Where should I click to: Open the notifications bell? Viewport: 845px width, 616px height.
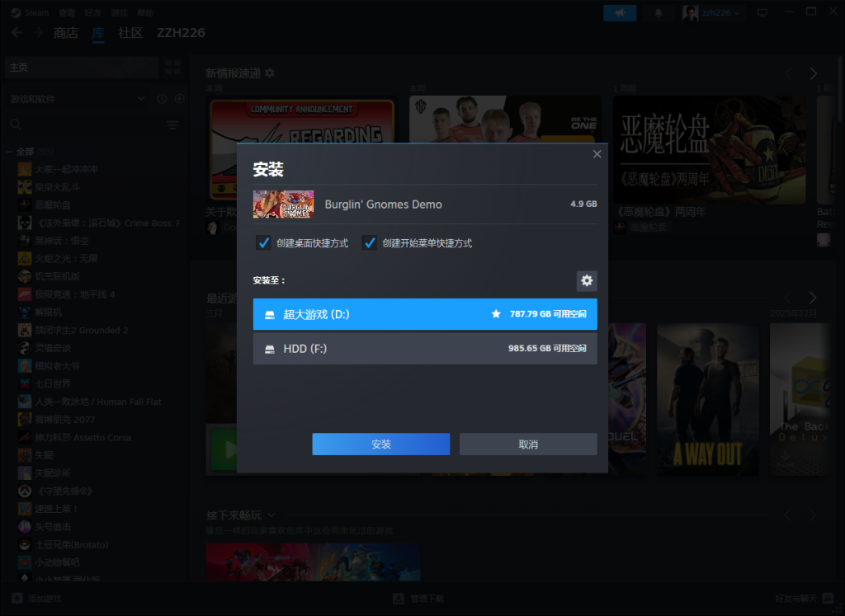659,12
